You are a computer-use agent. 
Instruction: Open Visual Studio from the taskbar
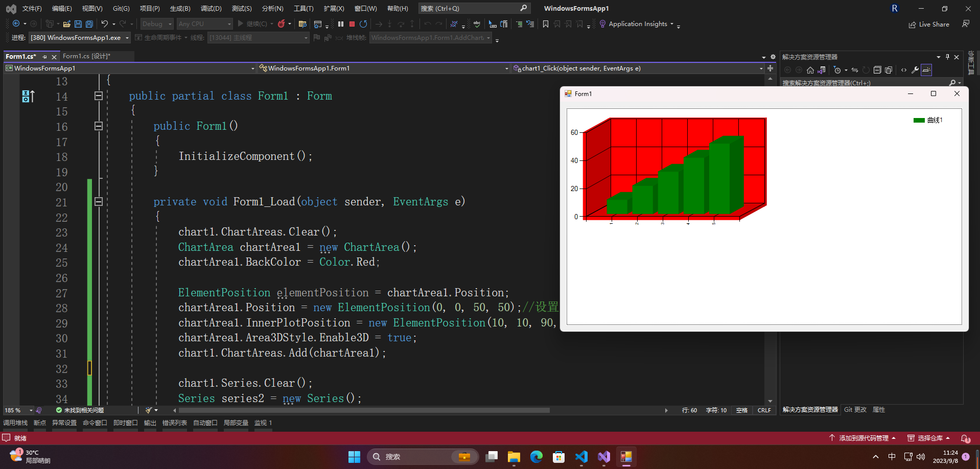tap(604, 457)
